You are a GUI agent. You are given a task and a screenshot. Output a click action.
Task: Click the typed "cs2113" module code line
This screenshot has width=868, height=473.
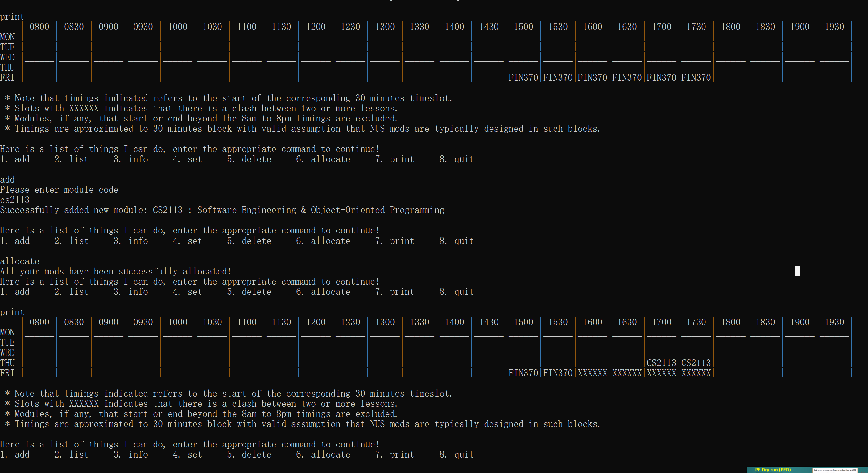(15, 200)
